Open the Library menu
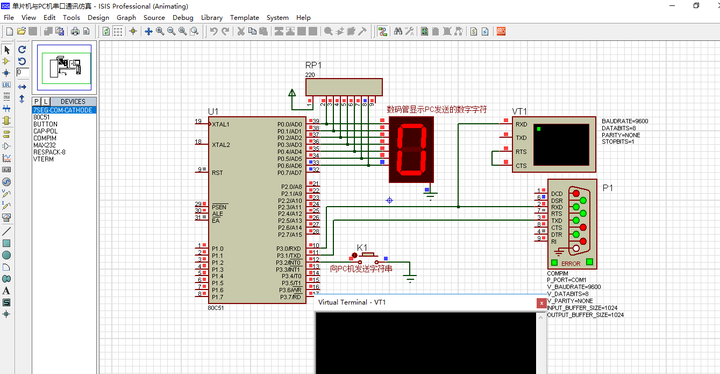 tap(211, 17)
